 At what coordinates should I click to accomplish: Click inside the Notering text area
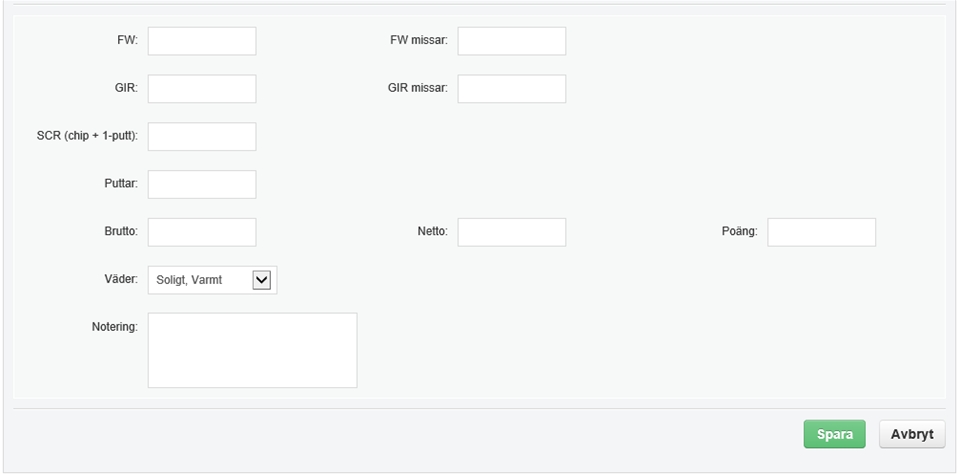pos(252,350)
